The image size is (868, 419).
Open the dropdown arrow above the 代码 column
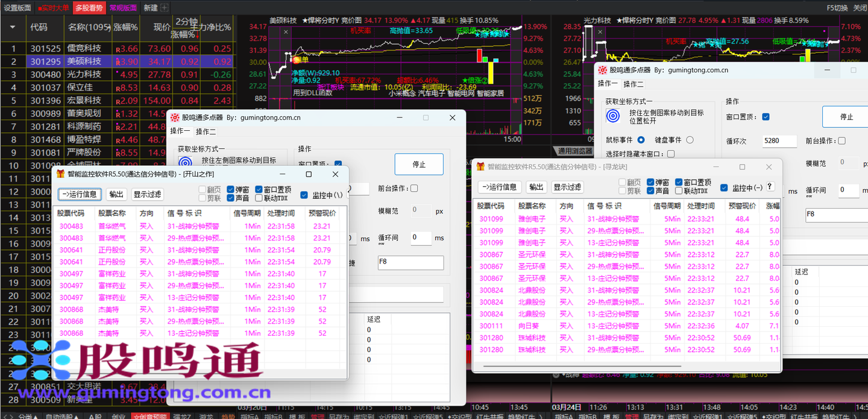click(x=13, y=27)
